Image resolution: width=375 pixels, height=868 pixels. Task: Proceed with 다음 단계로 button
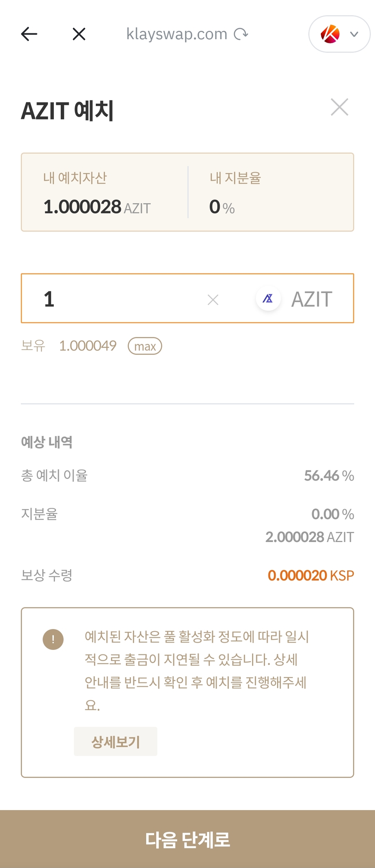coord(187,839)
